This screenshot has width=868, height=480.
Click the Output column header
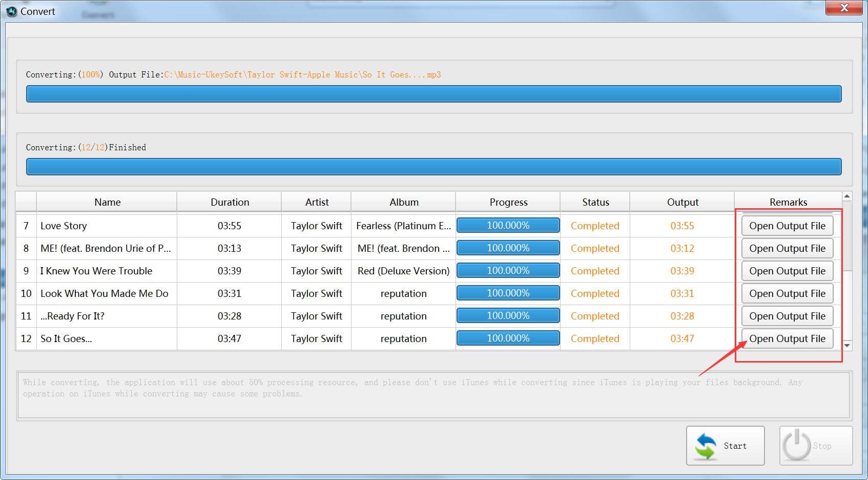click(x=683, y=202)
